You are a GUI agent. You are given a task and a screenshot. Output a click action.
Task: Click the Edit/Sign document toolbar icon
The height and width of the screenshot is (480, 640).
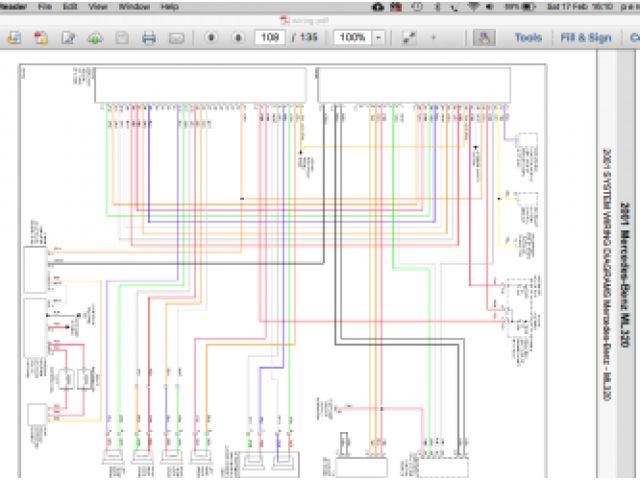pos(68,38)
